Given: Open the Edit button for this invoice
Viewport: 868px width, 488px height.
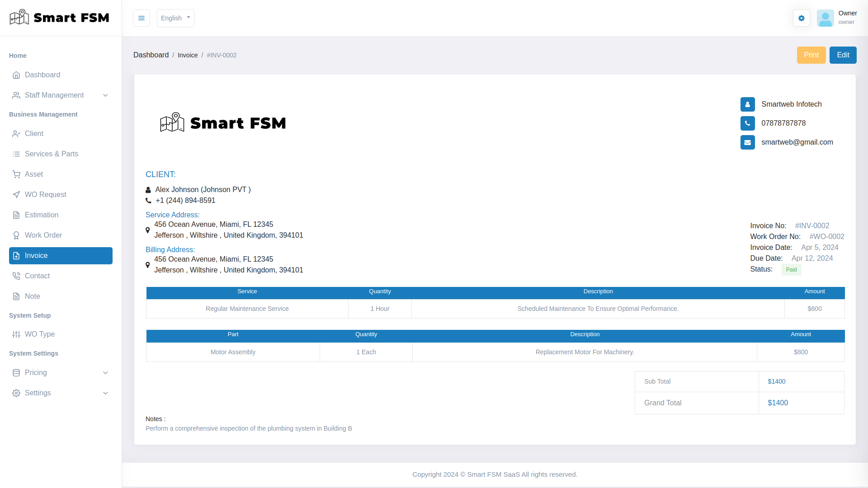Looking at the screenshot, I should tap(843, 55).
